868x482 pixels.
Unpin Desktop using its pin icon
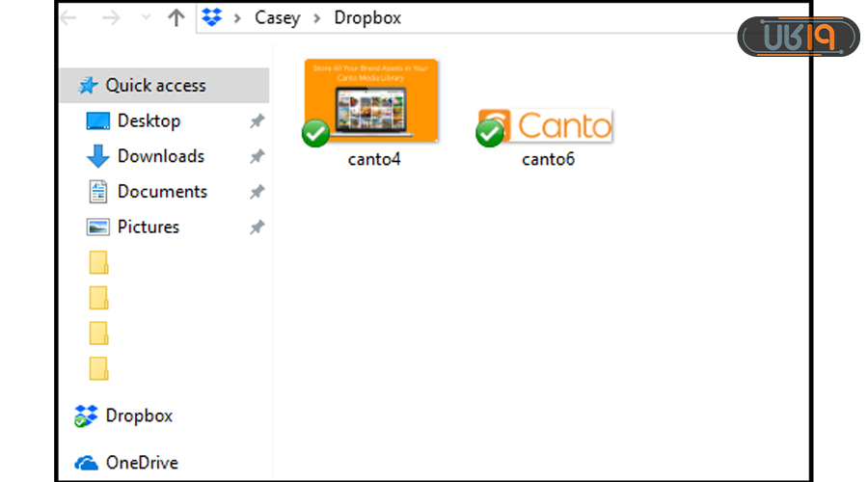click(257, 120)
